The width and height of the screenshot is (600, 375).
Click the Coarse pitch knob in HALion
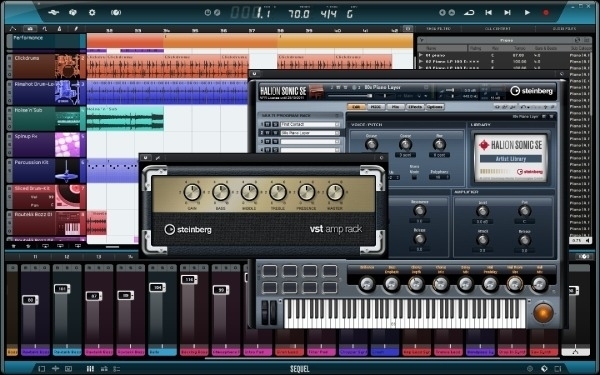(405, 144)
